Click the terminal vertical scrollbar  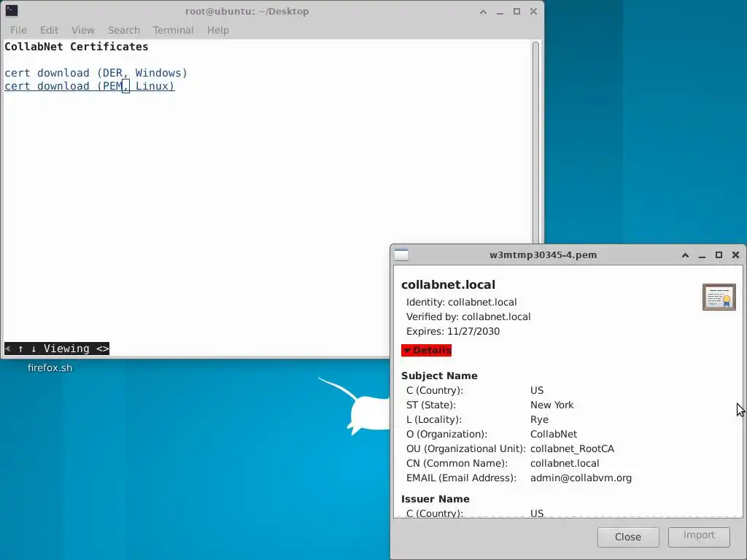(535, 143)
